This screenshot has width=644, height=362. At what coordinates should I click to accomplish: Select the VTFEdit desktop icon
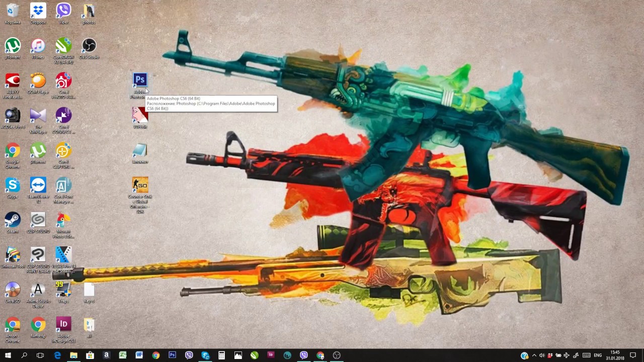tap(140, 118)
